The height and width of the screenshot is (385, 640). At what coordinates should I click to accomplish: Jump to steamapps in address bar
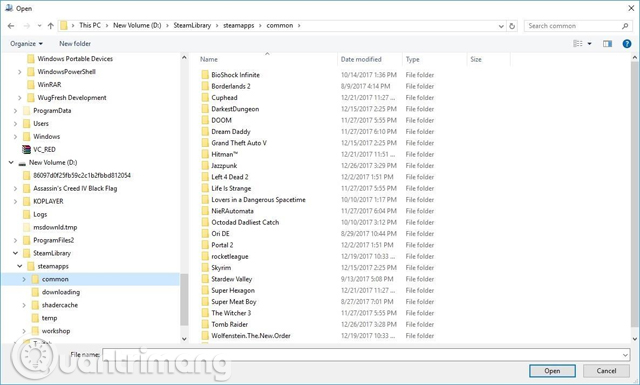click(239, 25)
